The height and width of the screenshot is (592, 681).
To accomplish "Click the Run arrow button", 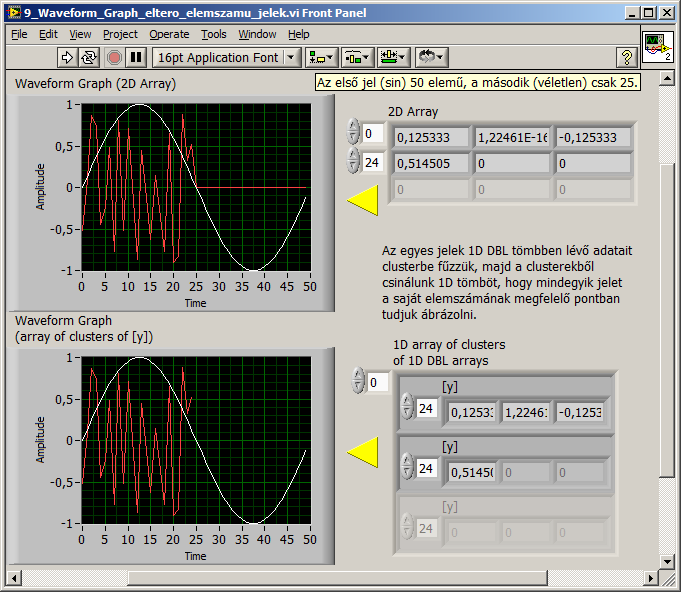I will pyautogui.click(x=67, y=57).
